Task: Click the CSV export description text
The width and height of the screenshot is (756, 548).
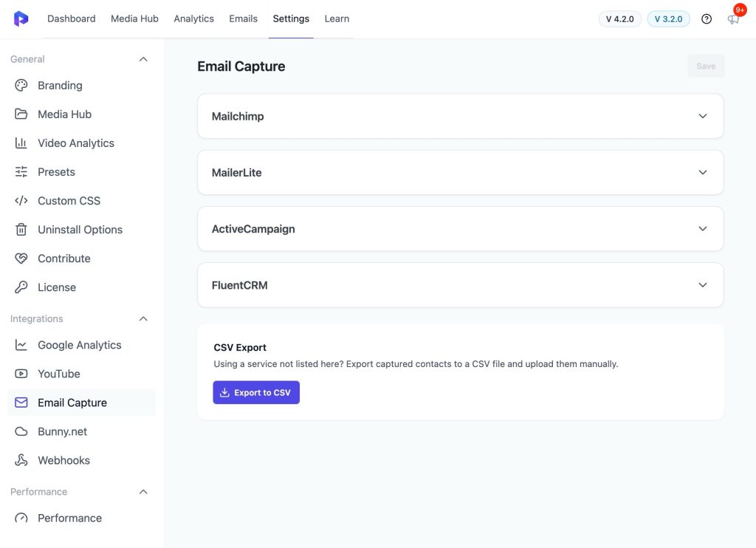Action: click(x=416, y=363)
